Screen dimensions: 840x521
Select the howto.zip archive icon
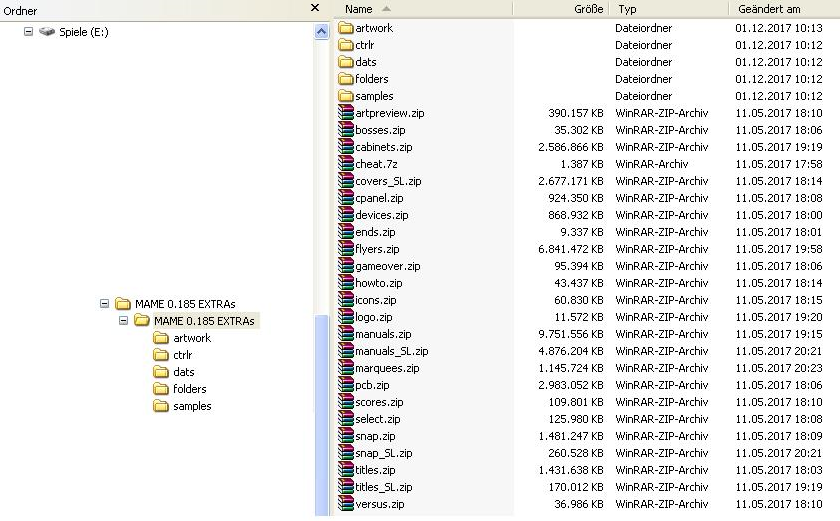pyautogui.click(x=346, y=283)
